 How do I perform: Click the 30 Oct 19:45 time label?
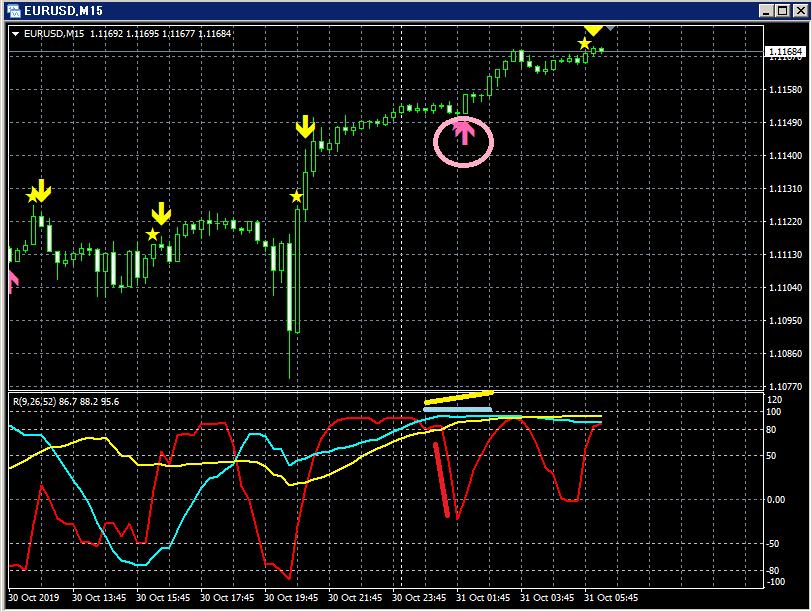click(291, 598)
